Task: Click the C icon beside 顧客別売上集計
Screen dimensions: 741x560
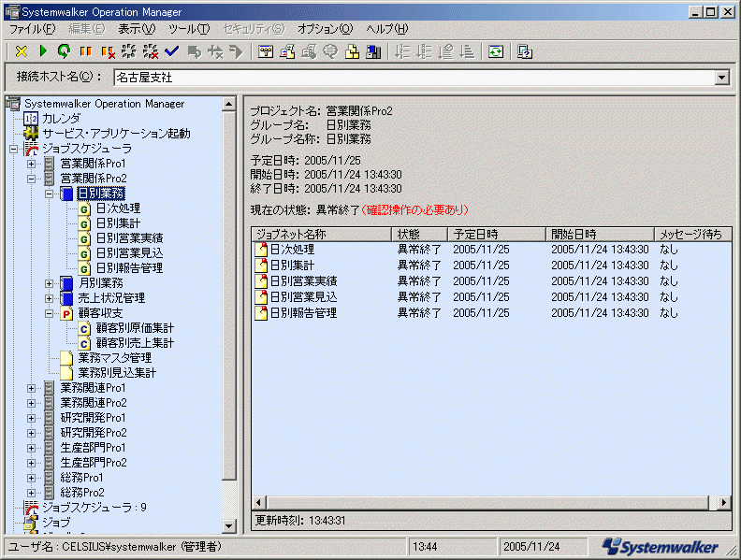Action: coord(84,343)
